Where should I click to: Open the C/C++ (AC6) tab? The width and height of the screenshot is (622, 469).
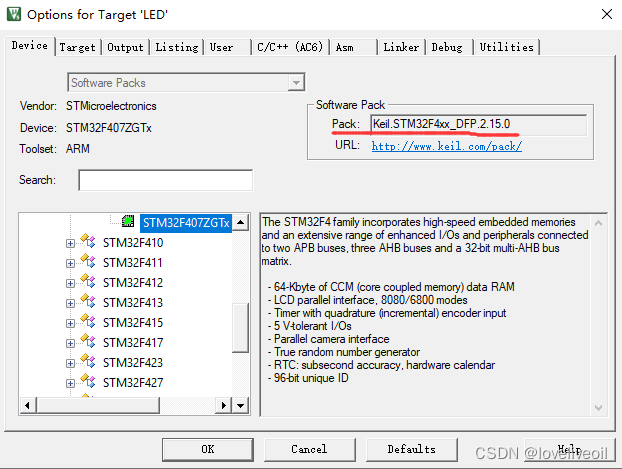290,47
